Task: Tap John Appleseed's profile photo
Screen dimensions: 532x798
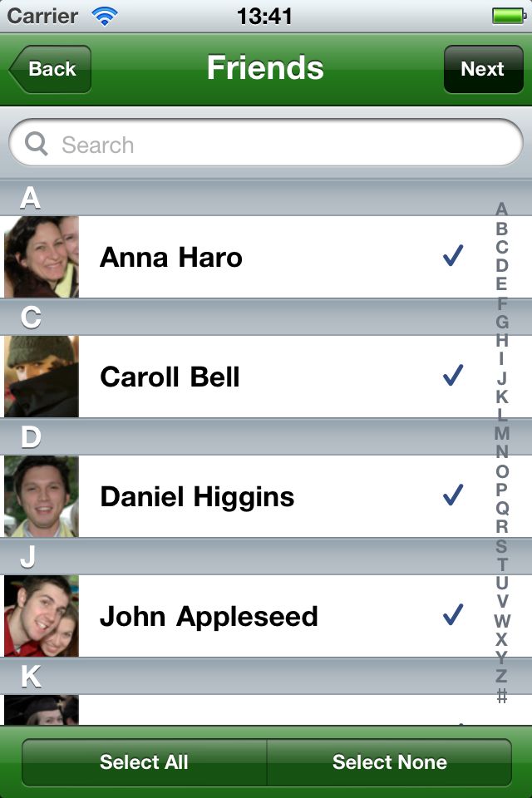Action: tap(42, 616)
